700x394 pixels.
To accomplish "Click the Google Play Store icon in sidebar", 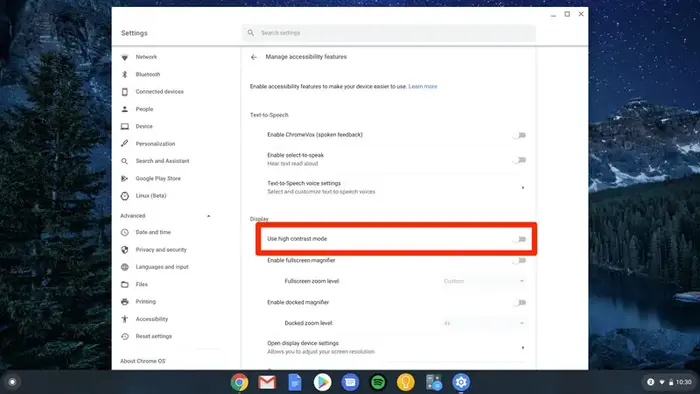I will [125, 178].
